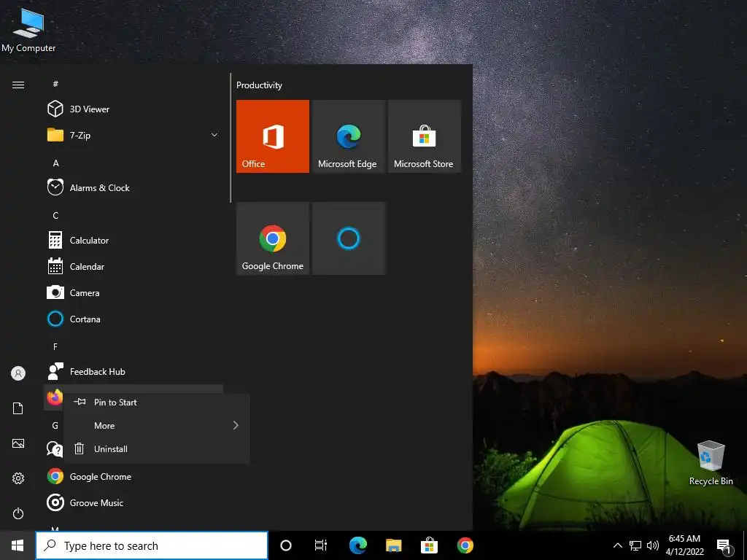This screenshot has height=560, width=747.
Task: Open Documents from Start sidebar
Action: [x=18, y=408]
